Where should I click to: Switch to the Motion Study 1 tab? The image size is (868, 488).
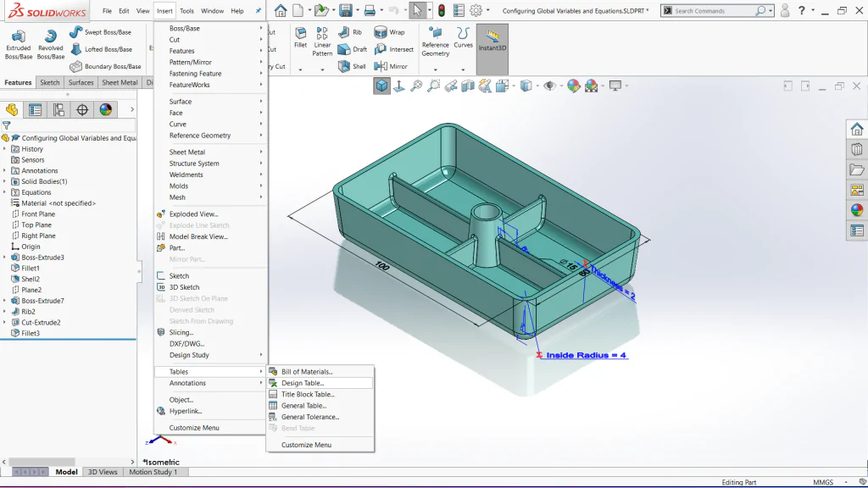pos(153,472)
